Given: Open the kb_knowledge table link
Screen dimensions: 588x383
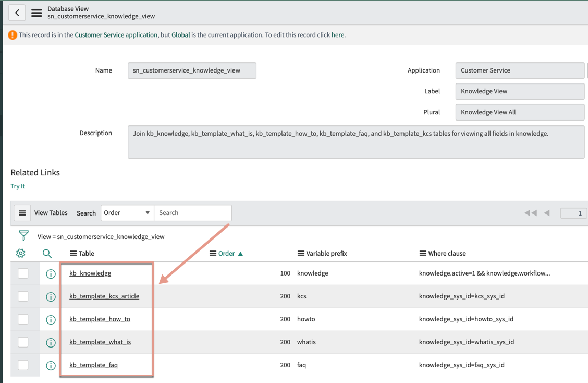Looking at the screenshot, I should (90, 273).
